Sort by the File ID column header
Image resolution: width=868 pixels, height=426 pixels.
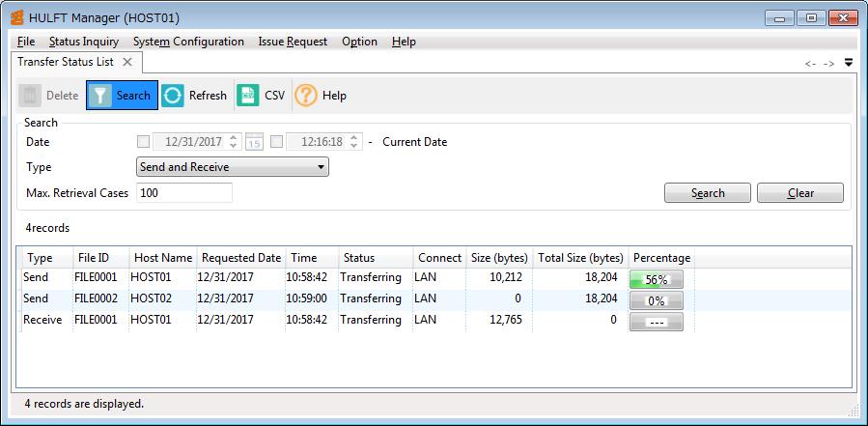click(100, 258)
